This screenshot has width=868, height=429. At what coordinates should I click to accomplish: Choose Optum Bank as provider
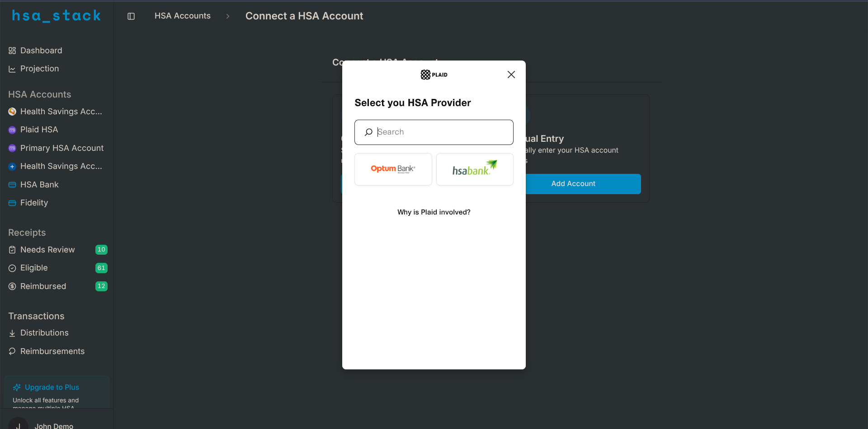pyautogui.click(x=393, y=169)
